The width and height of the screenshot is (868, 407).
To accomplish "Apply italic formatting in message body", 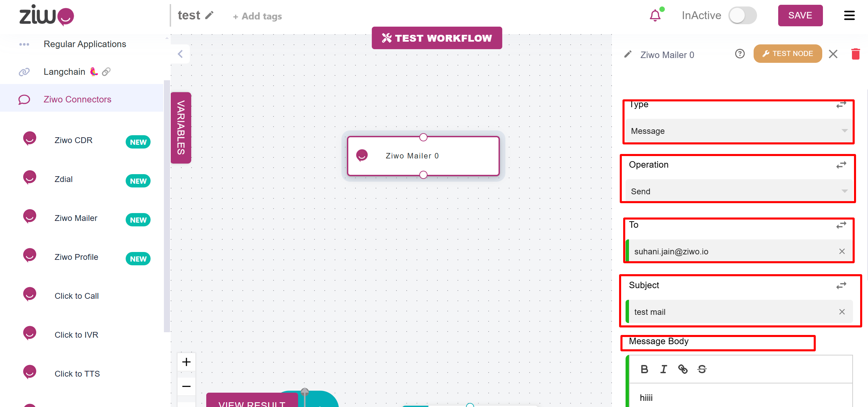I will [663, 369].
